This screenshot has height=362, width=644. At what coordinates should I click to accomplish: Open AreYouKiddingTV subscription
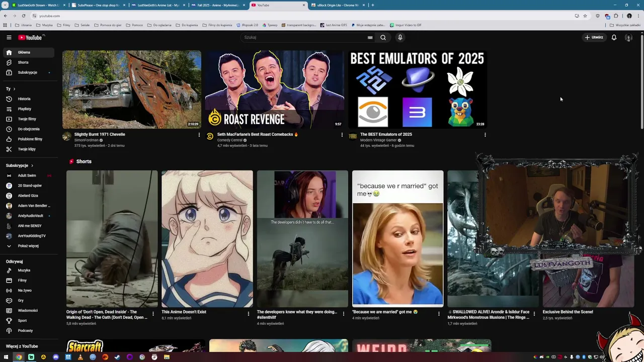(x=28, y=236)
